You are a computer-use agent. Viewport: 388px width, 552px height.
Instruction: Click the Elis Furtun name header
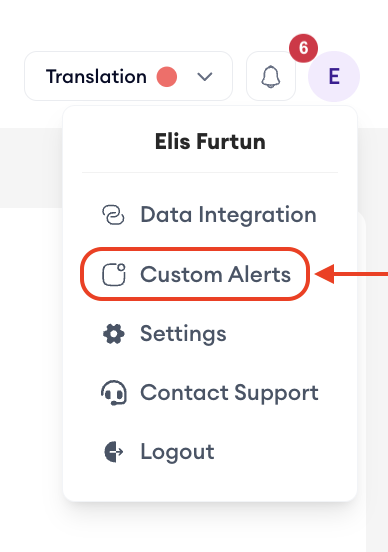(x=210, y=142)
